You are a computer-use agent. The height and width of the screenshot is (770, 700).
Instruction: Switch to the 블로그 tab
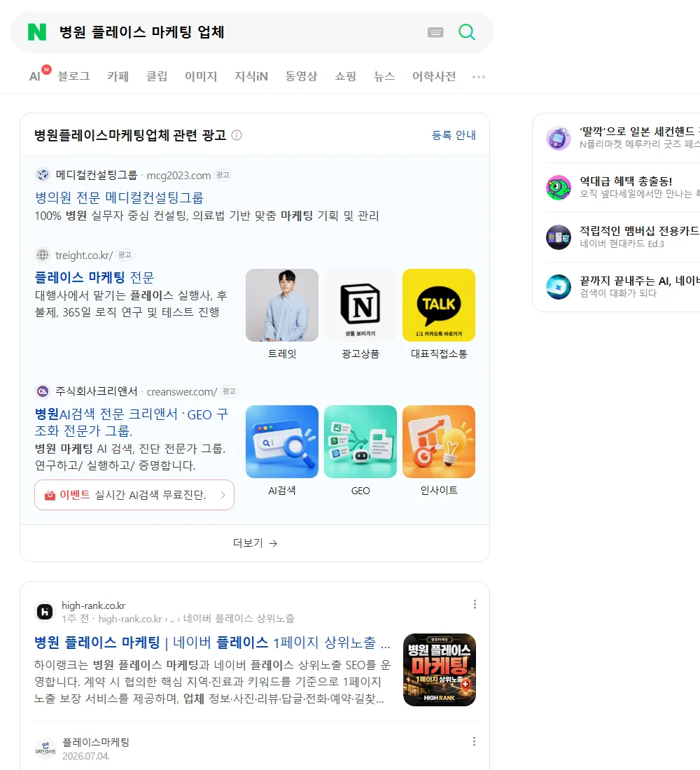click(x=73, y=76)
